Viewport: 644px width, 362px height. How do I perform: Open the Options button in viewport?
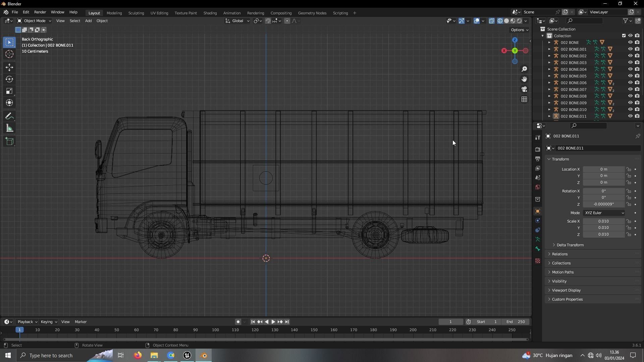[x=520, y=30]
